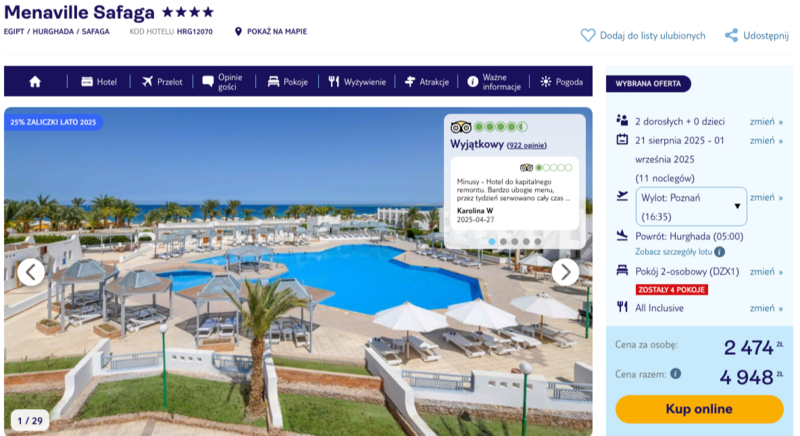800x436 pixels.
Task: Open the Wyżywienie tab
Action: [357, 82]
